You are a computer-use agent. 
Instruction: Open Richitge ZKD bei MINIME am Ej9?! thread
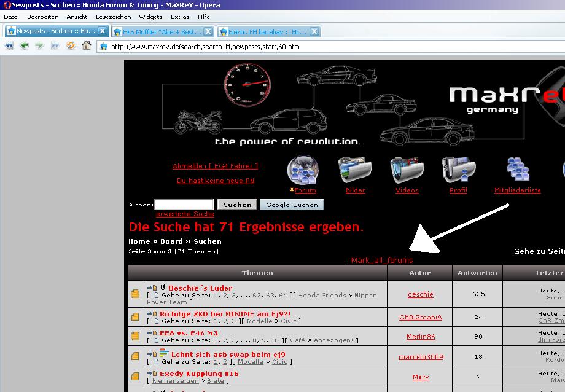pos(225,314)
